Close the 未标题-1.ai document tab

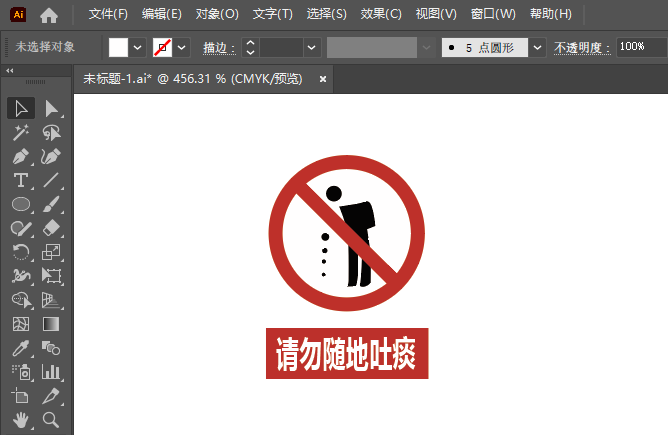point(323,79)
